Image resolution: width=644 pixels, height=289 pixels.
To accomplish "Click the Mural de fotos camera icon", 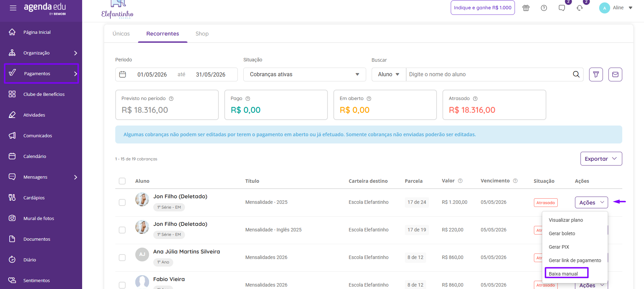I will pyautogui.click(x=12, y=218).
